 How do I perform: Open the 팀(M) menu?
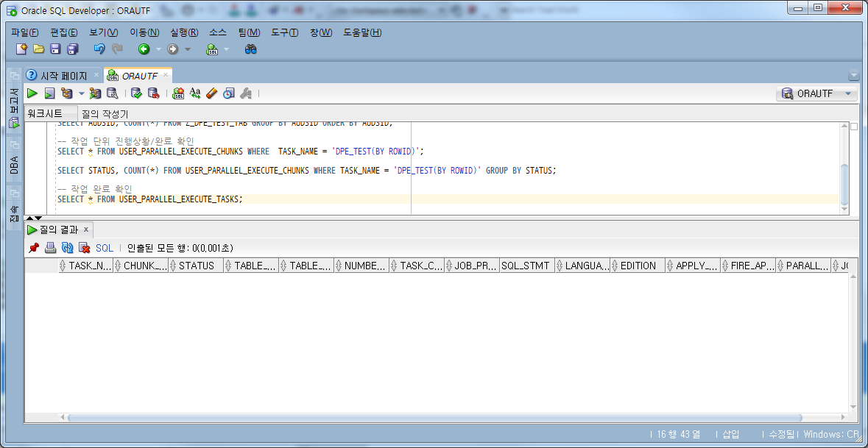tap(249, 32)
